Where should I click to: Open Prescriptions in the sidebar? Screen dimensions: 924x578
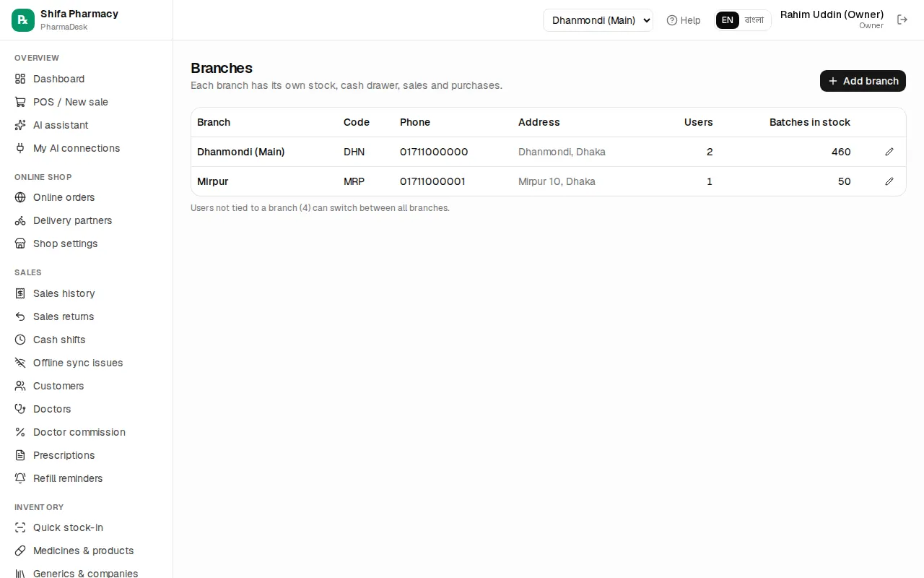87,455
